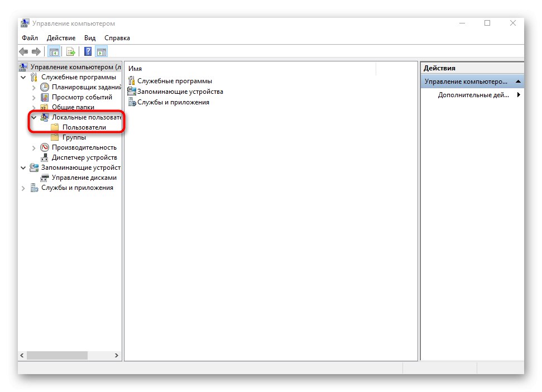Open the Вид menu
542x392 pixels.
click(89, 37)
